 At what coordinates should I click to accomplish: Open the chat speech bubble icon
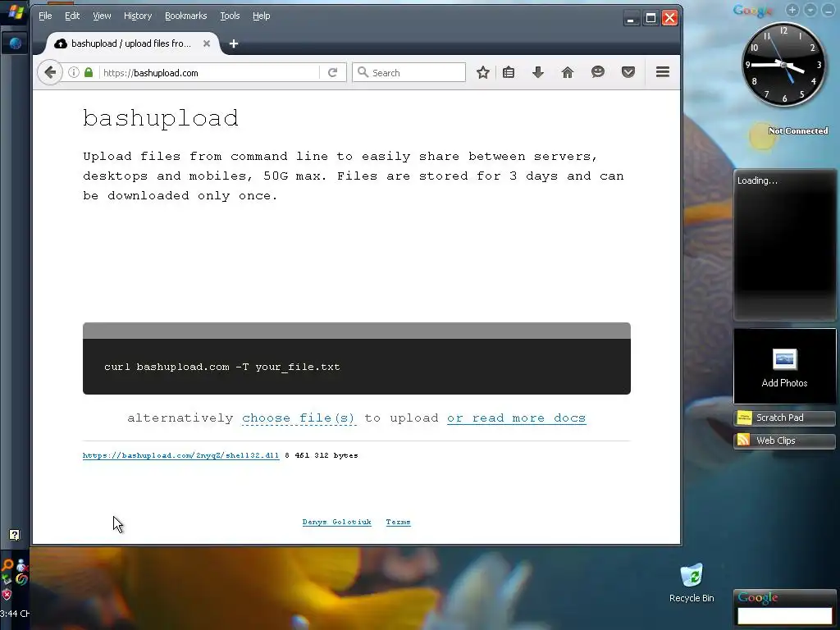coord(598,72)
